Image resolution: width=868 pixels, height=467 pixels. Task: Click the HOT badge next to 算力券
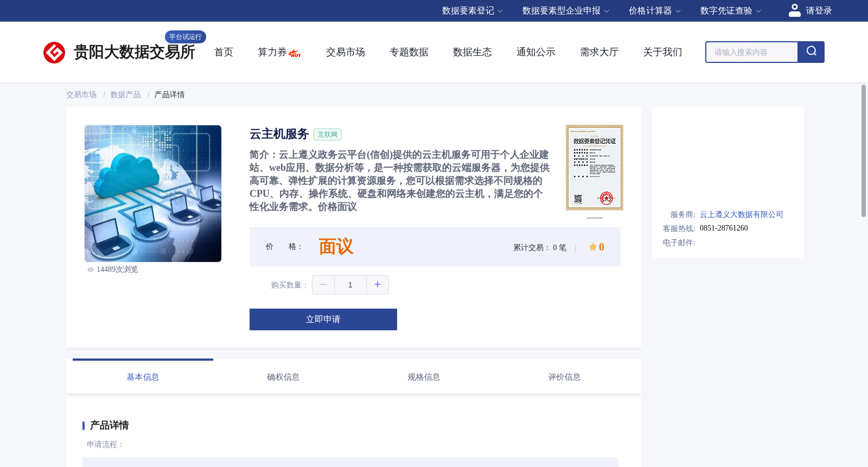click(x=295, y=54)
